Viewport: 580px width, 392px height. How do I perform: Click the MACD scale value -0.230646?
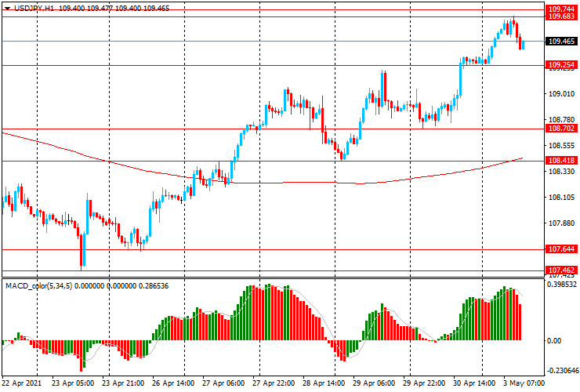pyautogui.click(x=562, y=370)
